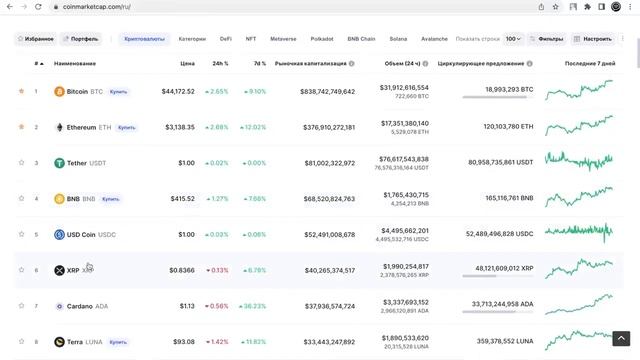This screenshot has width=640, height=360.
Task: Open reading list icon in browser toolbar
Action: (573, 7)
